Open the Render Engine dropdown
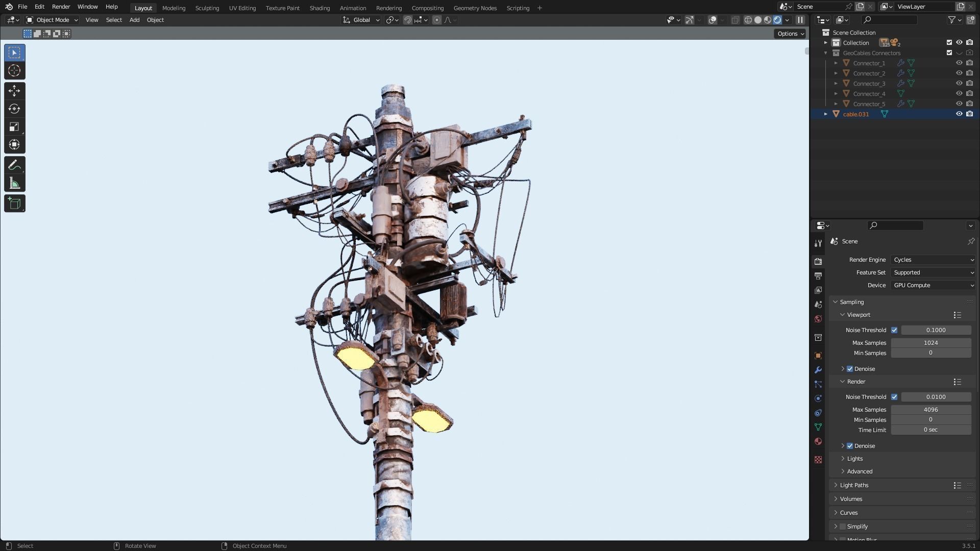980x551 pixels. pos(933,260)
